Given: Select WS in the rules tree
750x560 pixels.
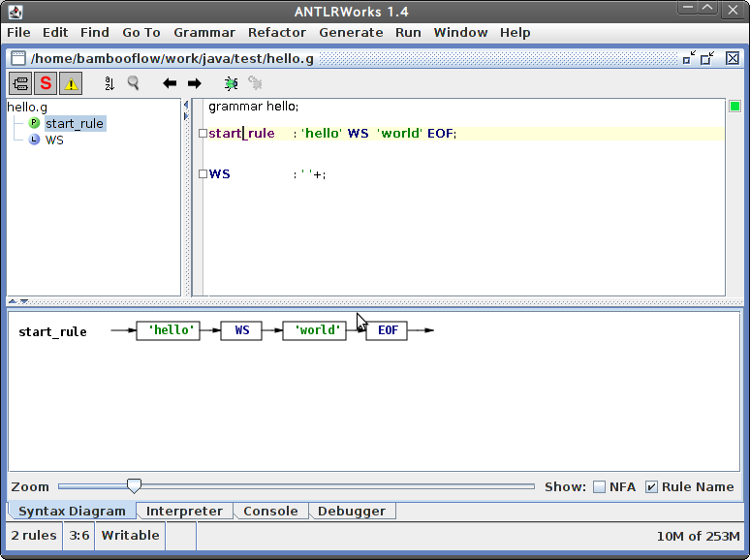Looking at the screenshot, I should 54,140.
